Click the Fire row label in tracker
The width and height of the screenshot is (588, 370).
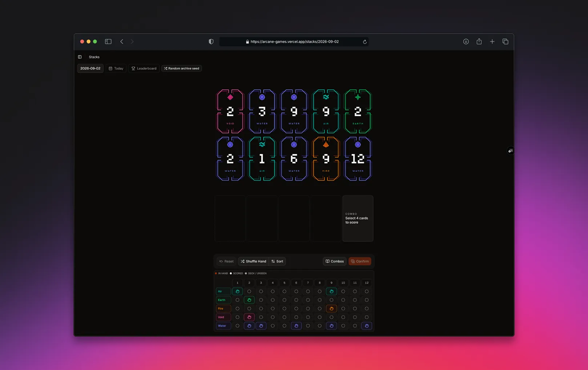coord(223,309)
